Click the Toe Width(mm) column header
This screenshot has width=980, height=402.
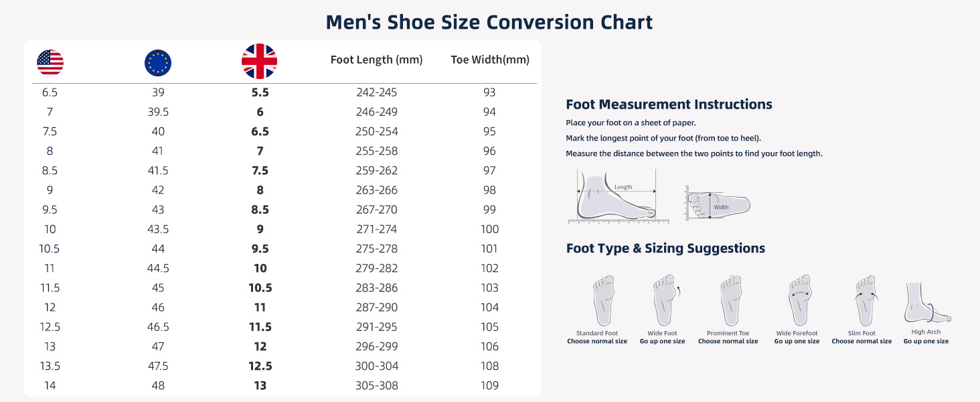tap(490, 60)
